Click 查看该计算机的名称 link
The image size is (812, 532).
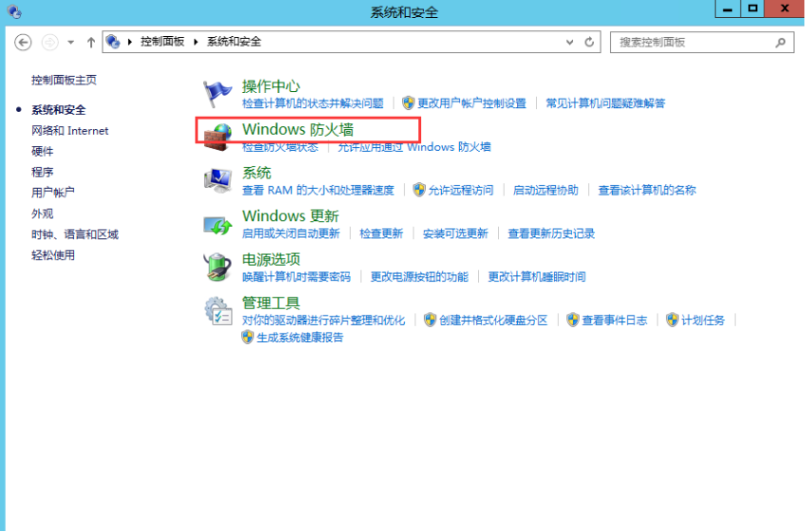[x=647, y=191]
